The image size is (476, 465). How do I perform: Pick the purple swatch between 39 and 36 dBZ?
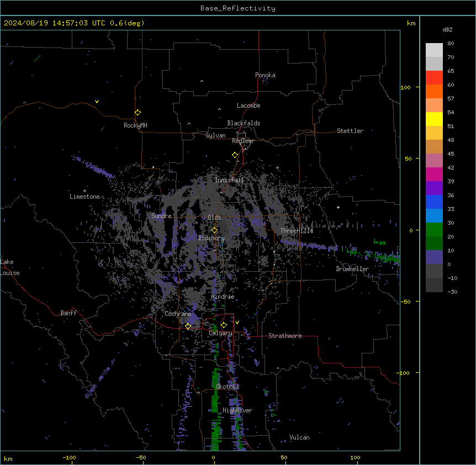434,188
